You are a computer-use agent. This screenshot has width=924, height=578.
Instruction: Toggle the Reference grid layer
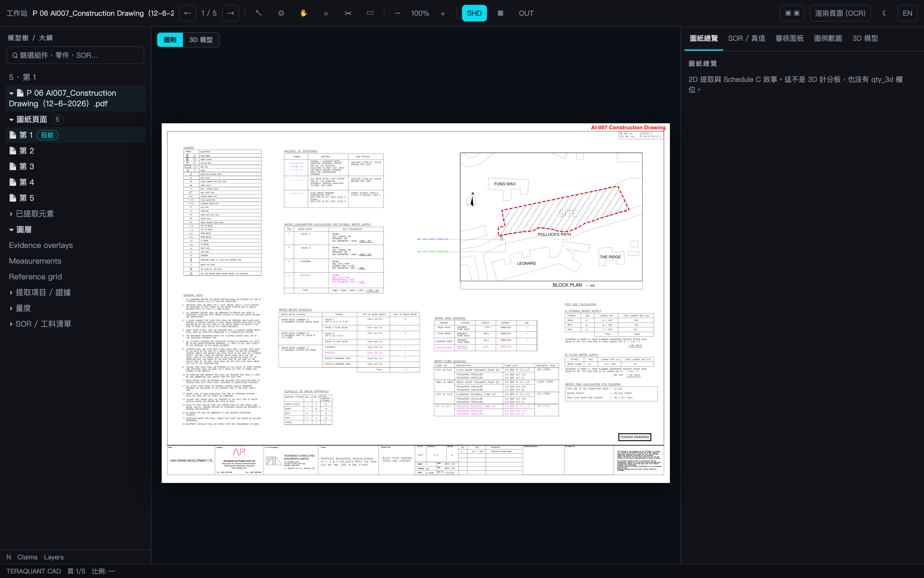[x=35, y=277]
